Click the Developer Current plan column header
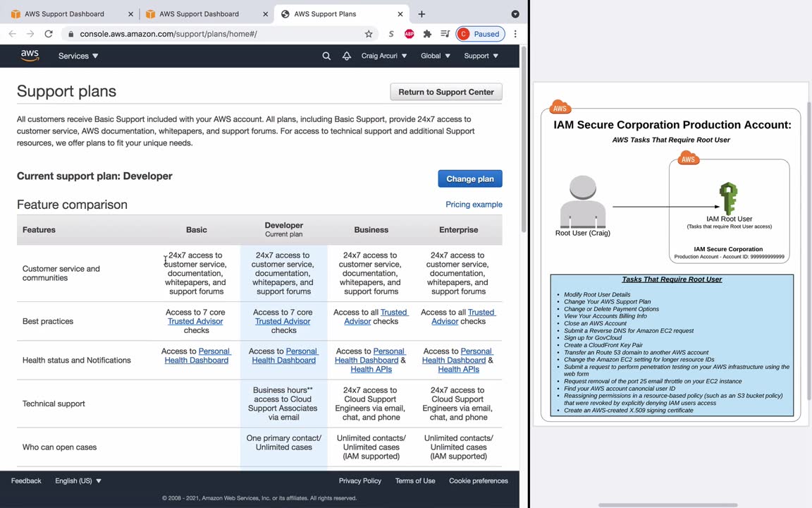The height and width of the screenshot is (508, 812). [x=284, y=229]
